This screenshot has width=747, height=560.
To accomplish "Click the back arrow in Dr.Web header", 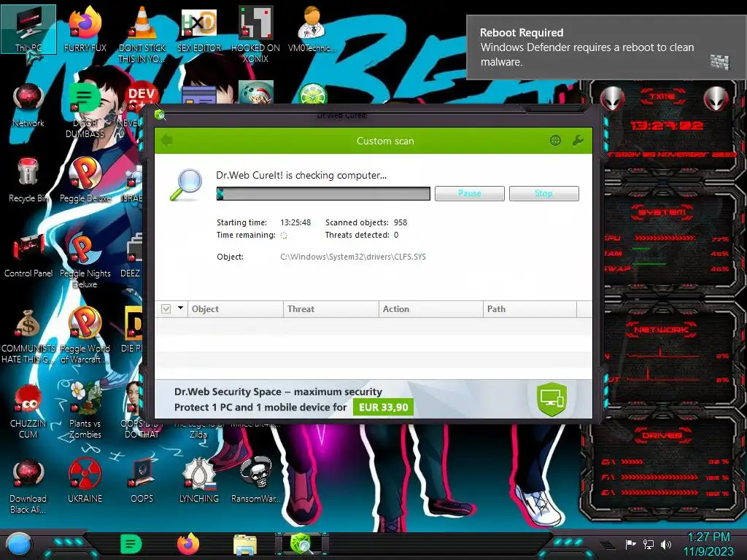I will pyautogui.click(x=167, y=141).
